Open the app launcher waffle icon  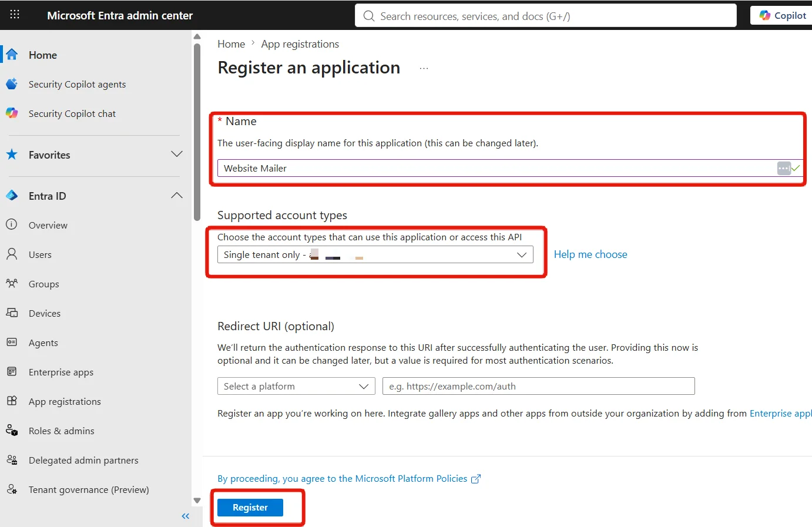click(15, 15)
